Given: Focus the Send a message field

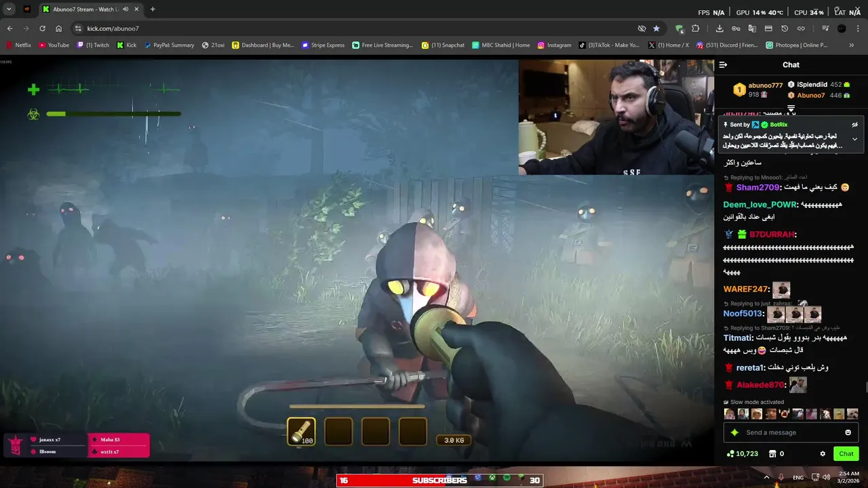Looking at the screenshot, I should click(x=791, y=432).
